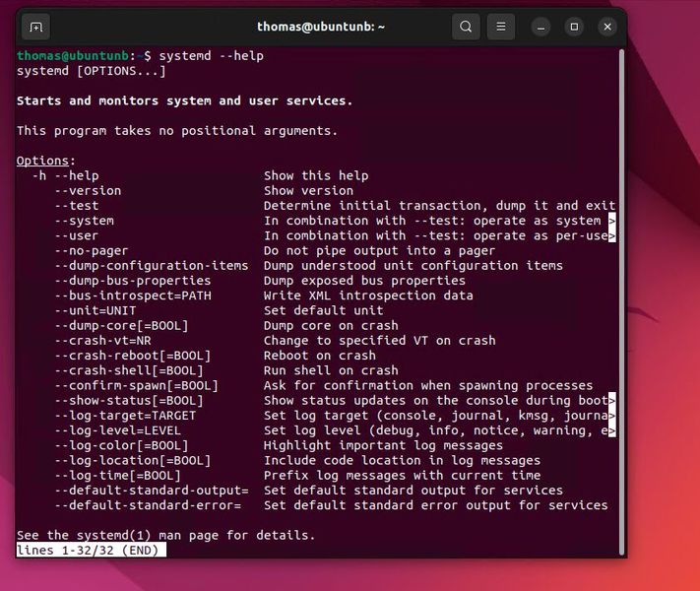Click 'Write XML introspection data' description
The height and width of the screenshot is (591, 700).
(368, 295)
